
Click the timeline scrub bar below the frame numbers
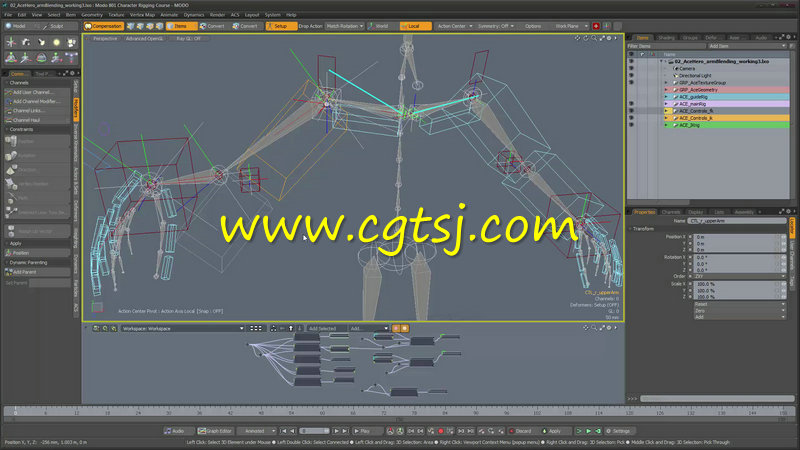click(x=399, y=419)
